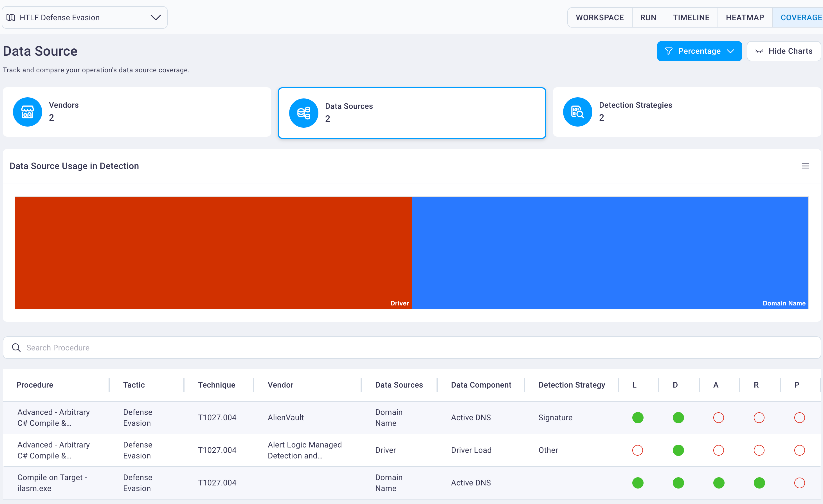This screenshot has width=823, height=504.
Task: Select the Detection Strategies summary card
Action: coord(687,112)
